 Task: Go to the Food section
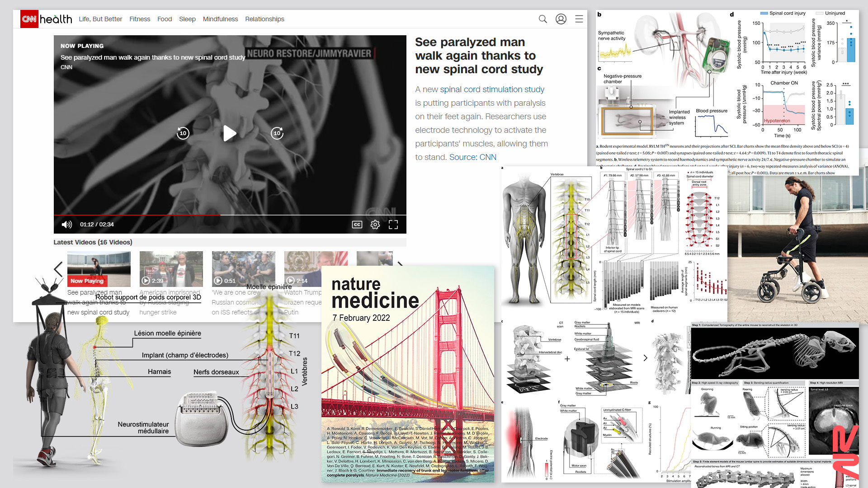(165, 19)
